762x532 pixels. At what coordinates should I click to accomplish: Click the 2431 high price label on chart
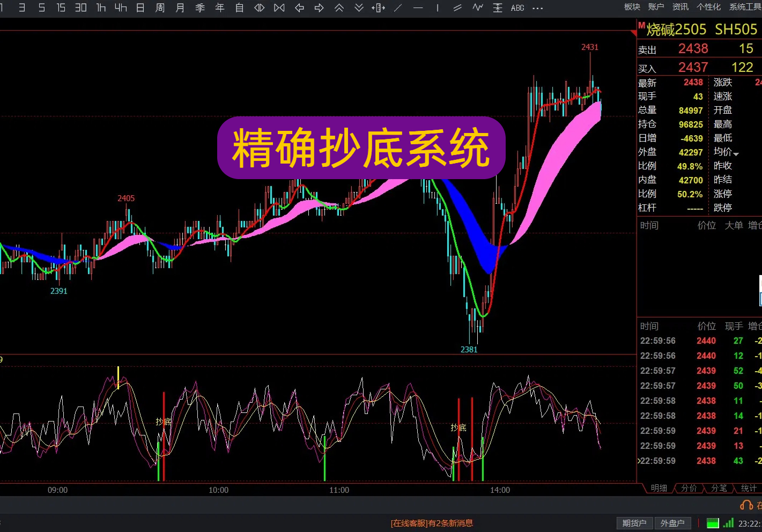pyautogui.click(x=590, y=47)
